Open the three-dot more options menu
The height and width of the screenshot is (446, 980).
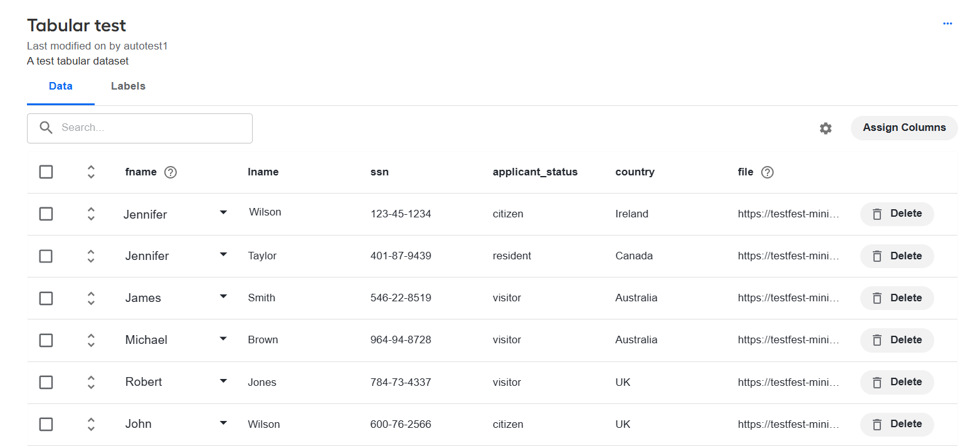coord(947,24)
